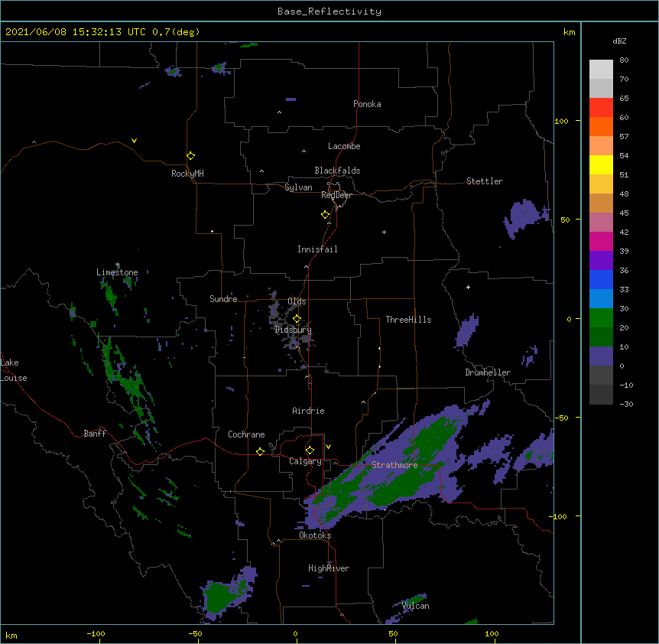Click the yellow station marker beside Olds
Screen dimensions: 659x644
point(297,318)
